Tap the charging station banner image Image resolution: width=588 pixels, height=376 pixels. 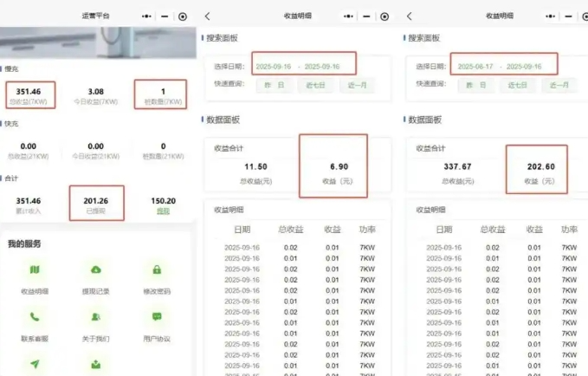pos(97,42)
